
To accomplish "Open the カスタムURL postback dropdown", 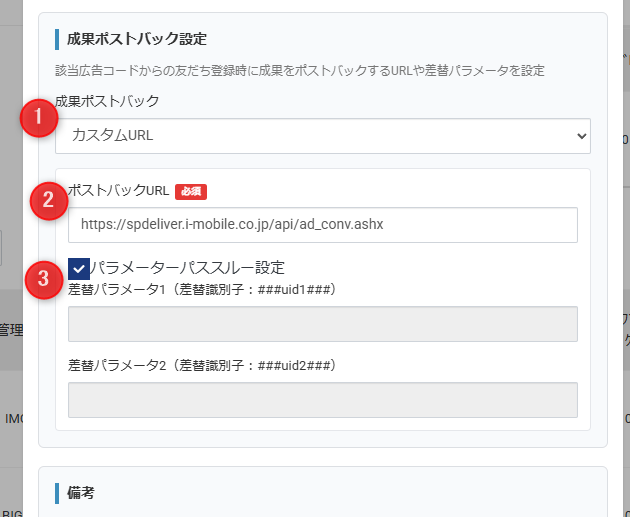I will [323, 136].
